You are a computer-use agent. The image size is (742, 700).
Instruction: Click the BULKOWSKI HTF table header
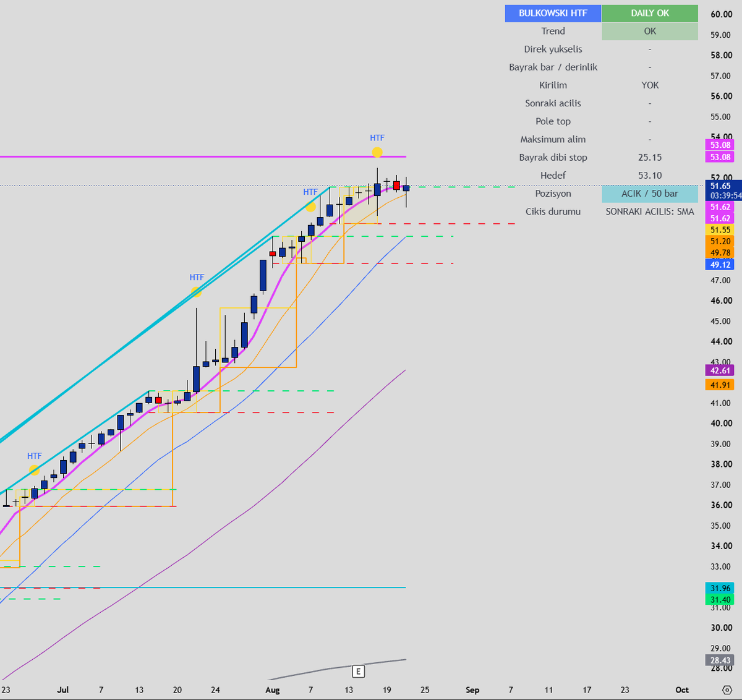pos(553,13)
